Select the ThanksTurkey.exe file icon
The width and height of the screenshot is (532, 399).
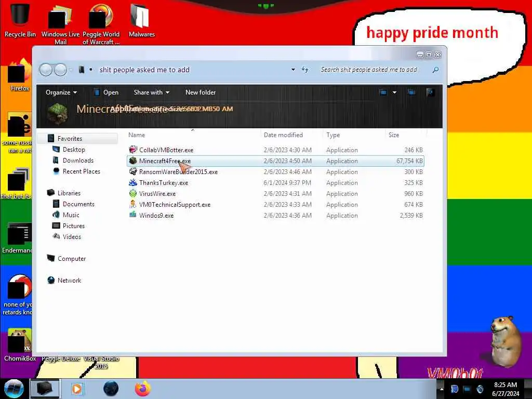click(132, 182)
